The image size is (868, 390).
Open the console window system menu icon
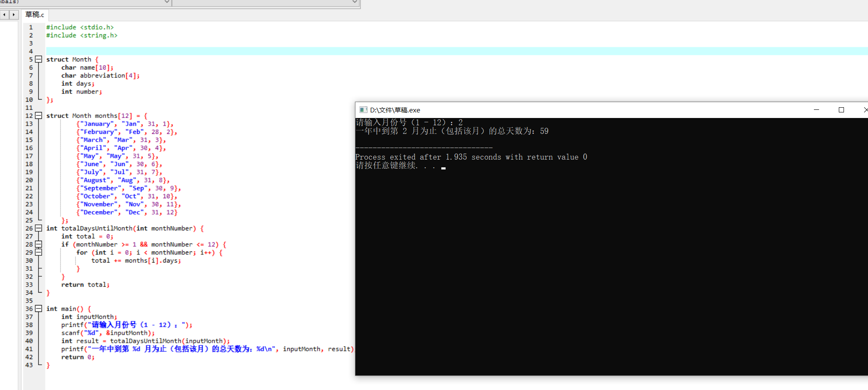363,110
